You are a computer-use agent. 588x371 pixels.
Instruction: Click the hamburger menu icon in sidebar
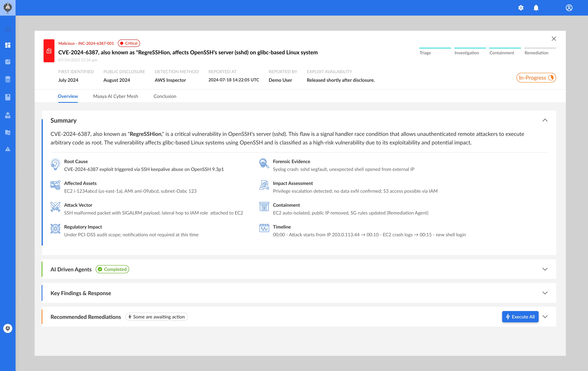[x=8, y=29]
